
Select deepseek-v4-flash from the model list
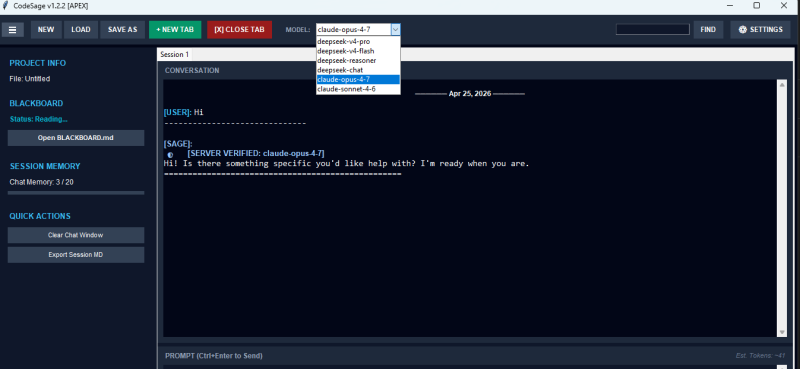tap(358, 51)
